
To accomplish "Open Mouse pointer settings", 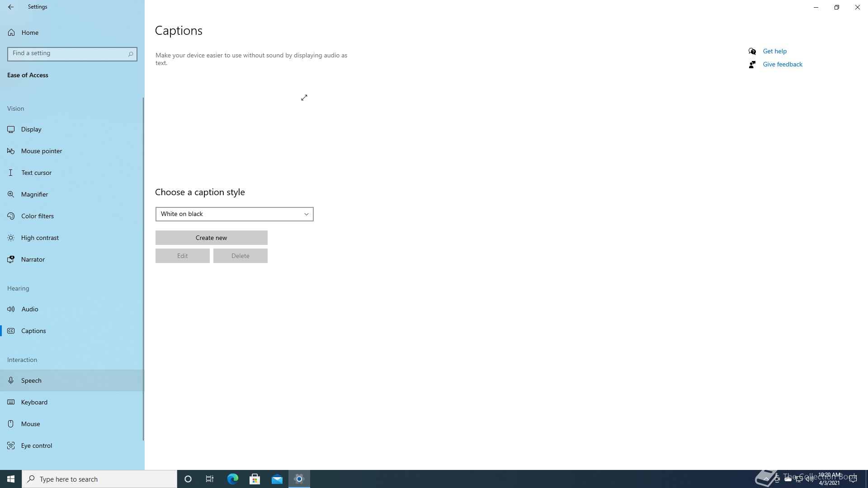I will pos(72,151).
